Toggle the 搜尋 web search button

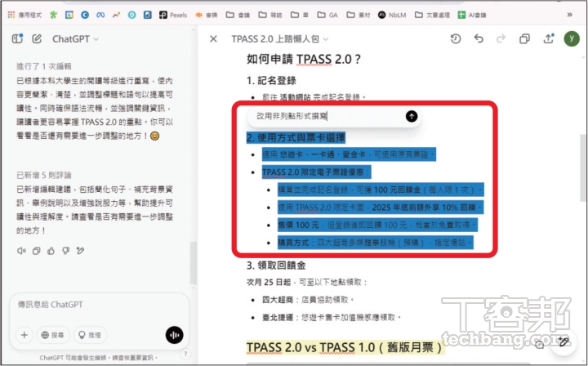(x=53, y=335)
